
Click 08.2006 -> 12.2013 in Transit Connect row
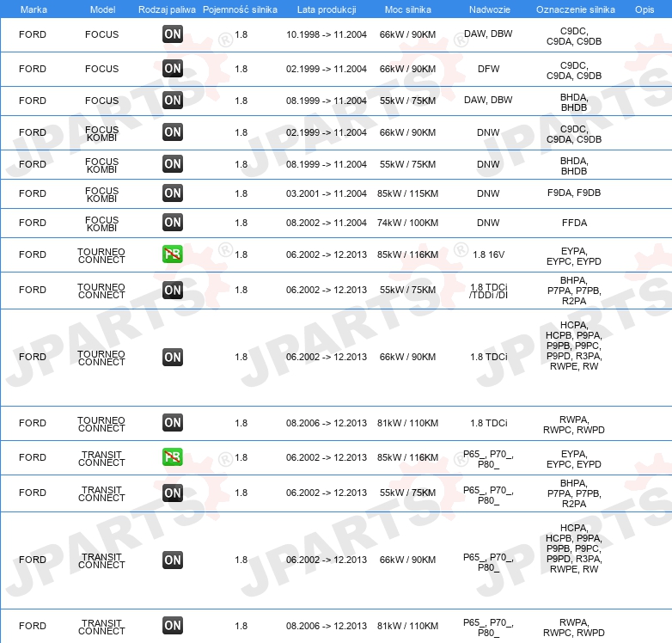(x=327, y=626)
